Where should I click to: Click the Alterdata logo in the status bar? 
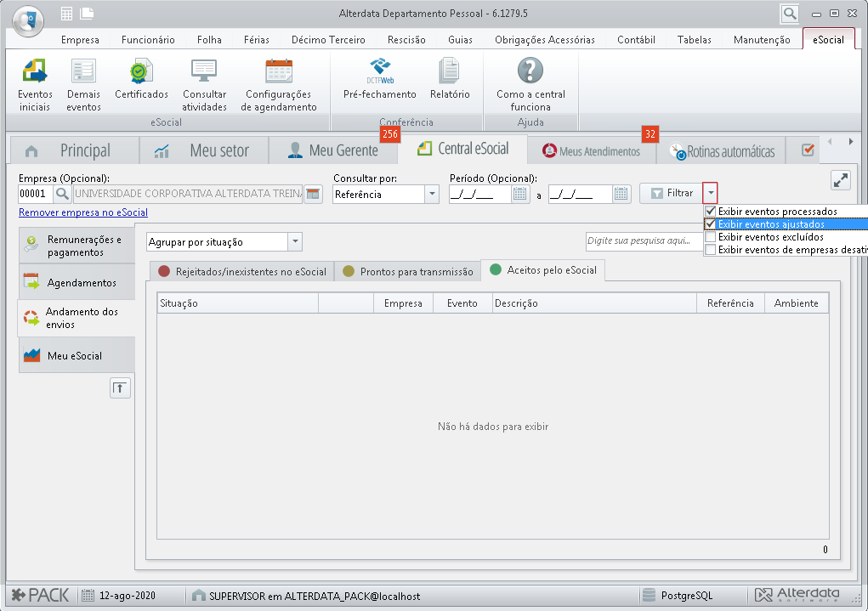797,595
